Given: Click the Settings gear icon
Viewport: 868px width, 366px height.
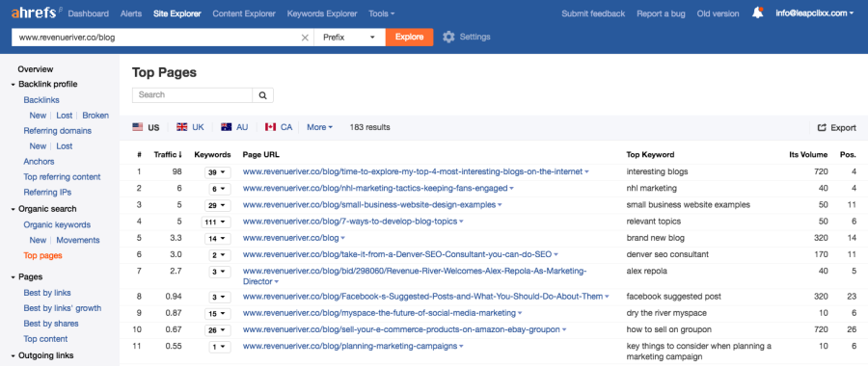Looking at the screenshot, I should [x=448, y=37].
